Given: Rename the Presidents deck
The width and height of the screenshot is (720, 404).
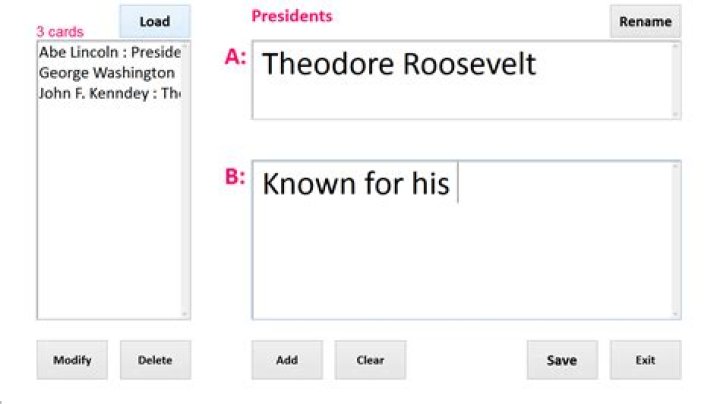Looking at the screenshot, I should 645,22.
